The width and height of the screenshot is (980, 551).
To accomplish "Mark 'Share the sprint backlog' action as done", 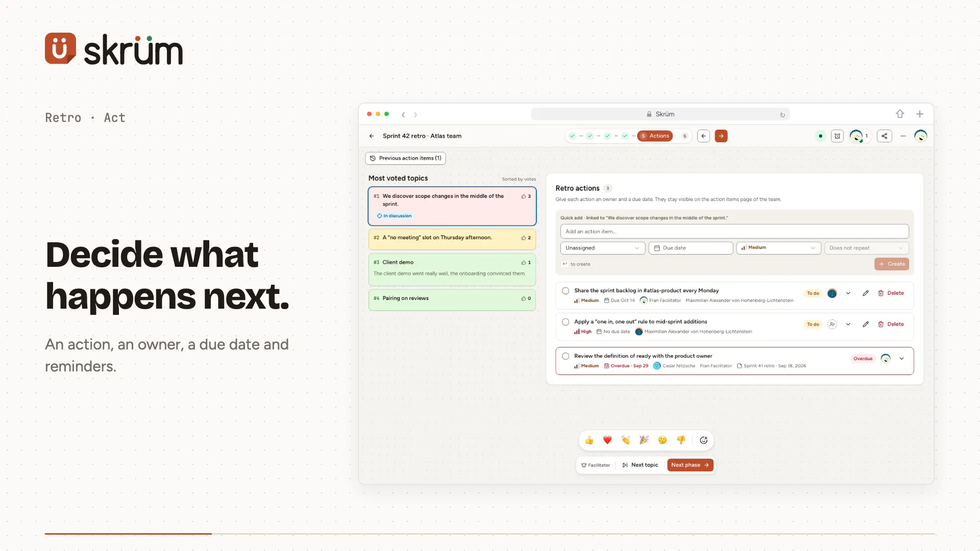I will (566, 291).
